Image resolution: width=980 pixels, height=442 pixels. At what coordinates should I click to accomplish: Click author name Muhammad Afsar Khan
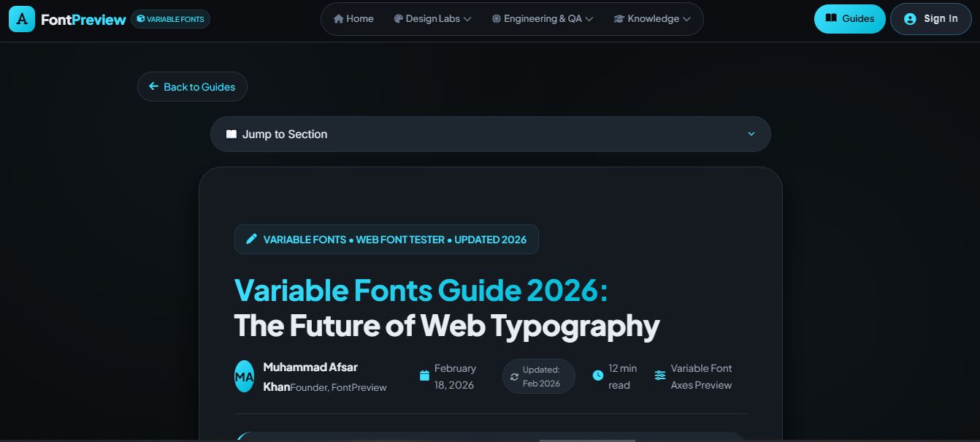(x=310, y=376)
